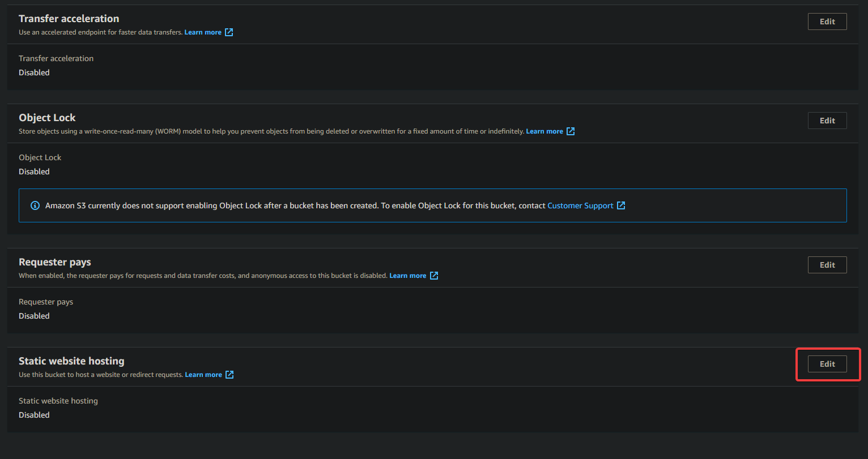Click the Static website hosting section heading
Screen dimensions: 868x459
click(x=71, y=361)
